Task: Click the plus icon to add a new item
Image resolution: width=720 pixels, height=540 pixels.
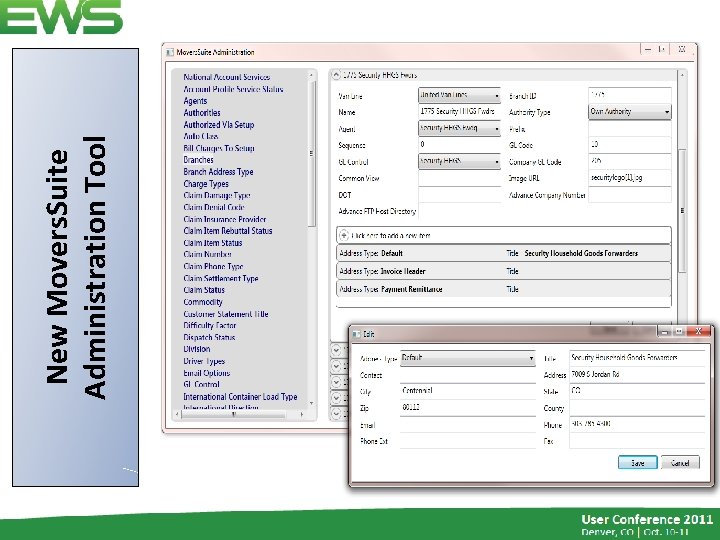Action: point(343,236)
